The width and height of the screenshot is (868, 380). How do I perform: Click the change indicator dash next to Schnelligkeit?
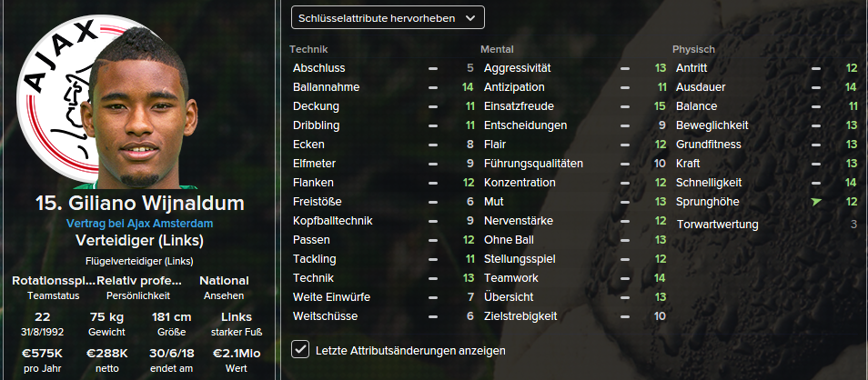816,183
